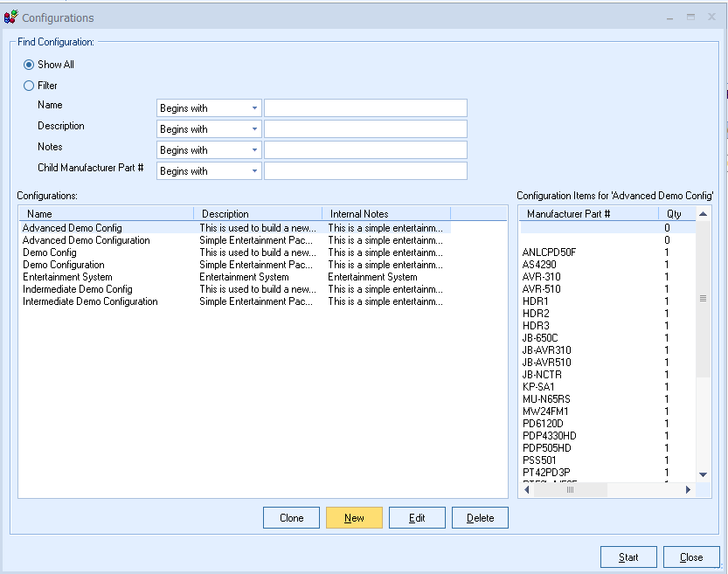Select the Show All radio button
The width and height of the screenshot is (728, 574).
point(29,65)
